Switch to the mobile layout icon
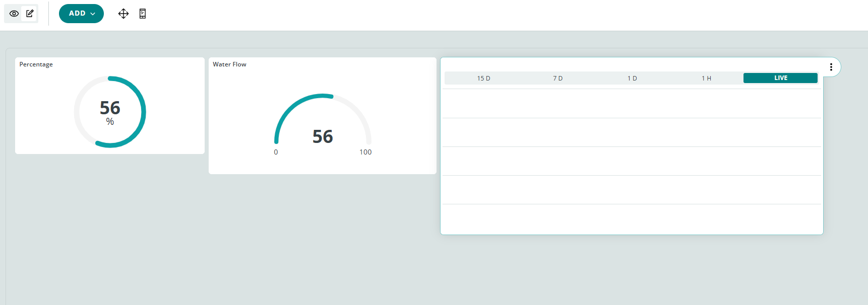The width and height of the screenshot is (868, 305). (x=143, y=14)
